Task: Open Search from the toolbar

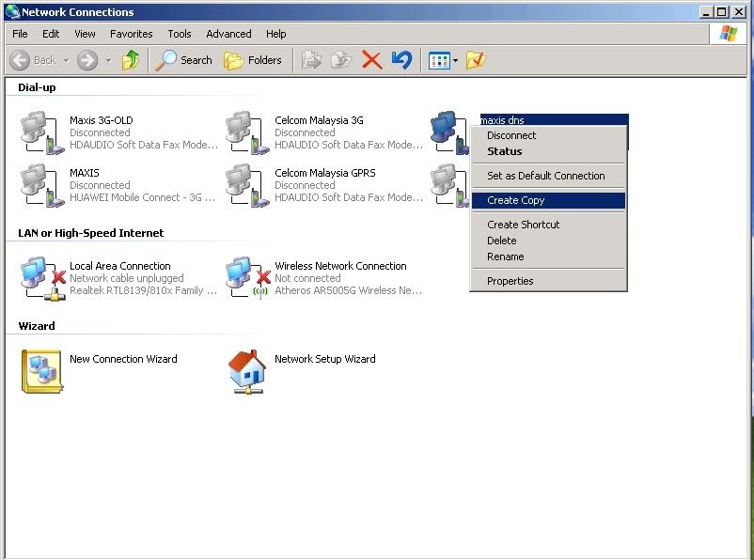Action: (183, 60)
